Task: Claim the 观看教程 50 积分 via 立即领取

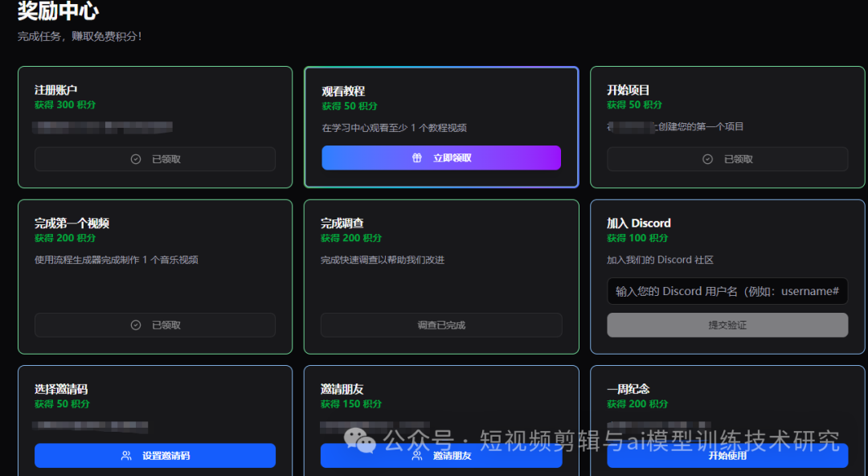Action: click(440, 158)
